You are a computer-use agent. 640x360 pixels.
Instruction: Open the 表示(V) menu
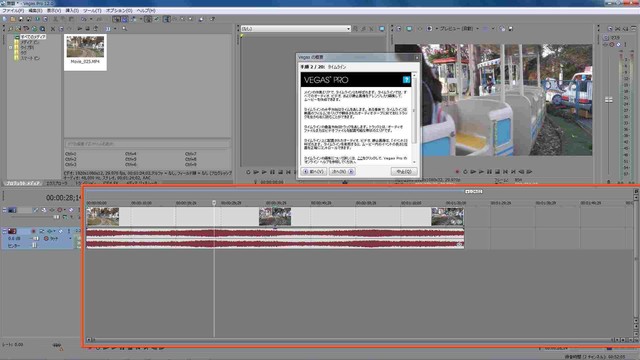[x=53, y=11]
